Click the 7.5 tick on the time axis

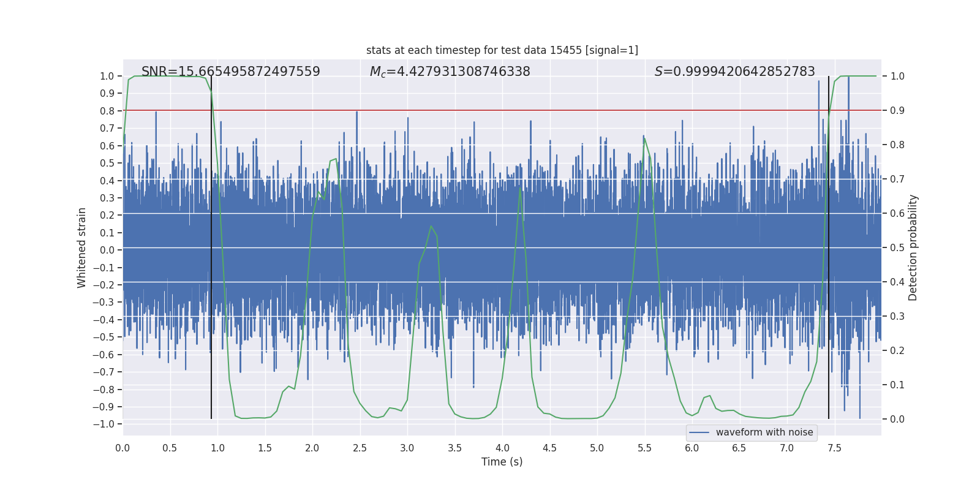tap(834, 448)
